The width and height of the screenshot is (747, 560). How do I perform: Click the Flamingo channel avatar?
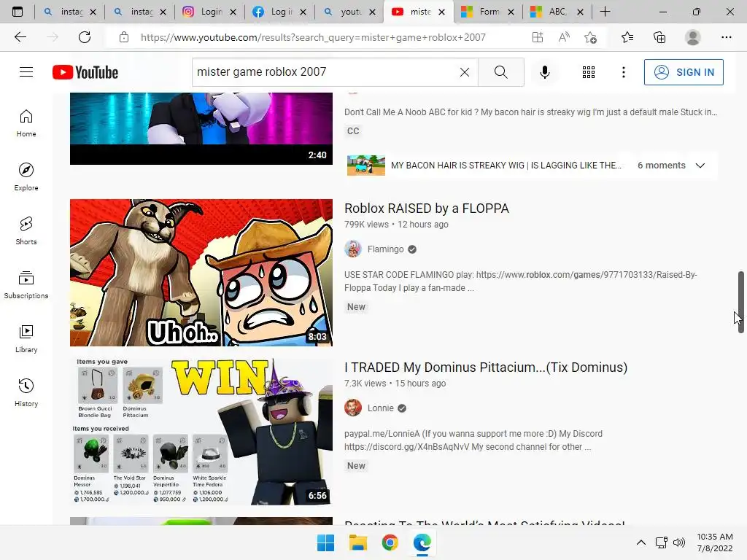(353, 249)
